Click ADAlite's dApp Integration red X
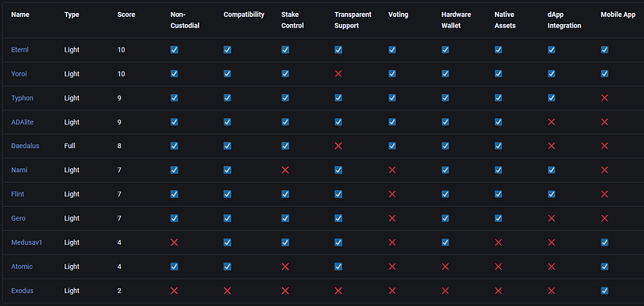This screenshot has width=644, height=306. (x=551, y=122)
